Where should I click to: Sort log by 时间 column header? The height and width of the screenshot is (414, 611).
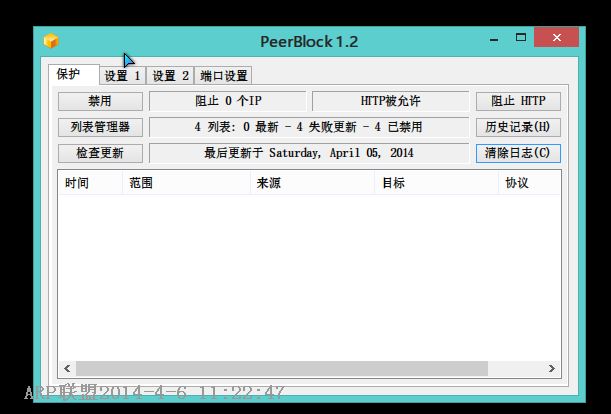(x=90, y=183)
